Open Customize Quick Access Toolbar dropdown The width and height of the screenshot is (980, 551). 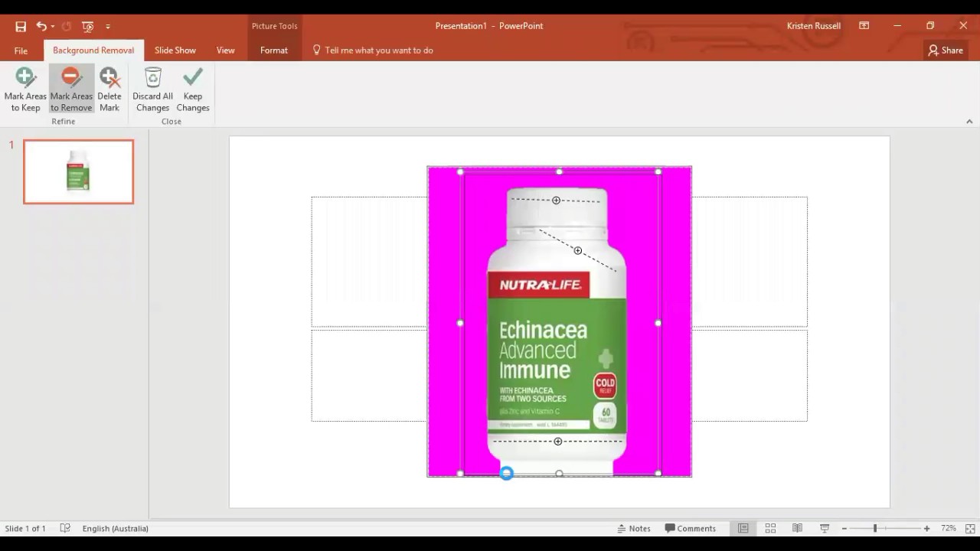(x=108, y=26)
